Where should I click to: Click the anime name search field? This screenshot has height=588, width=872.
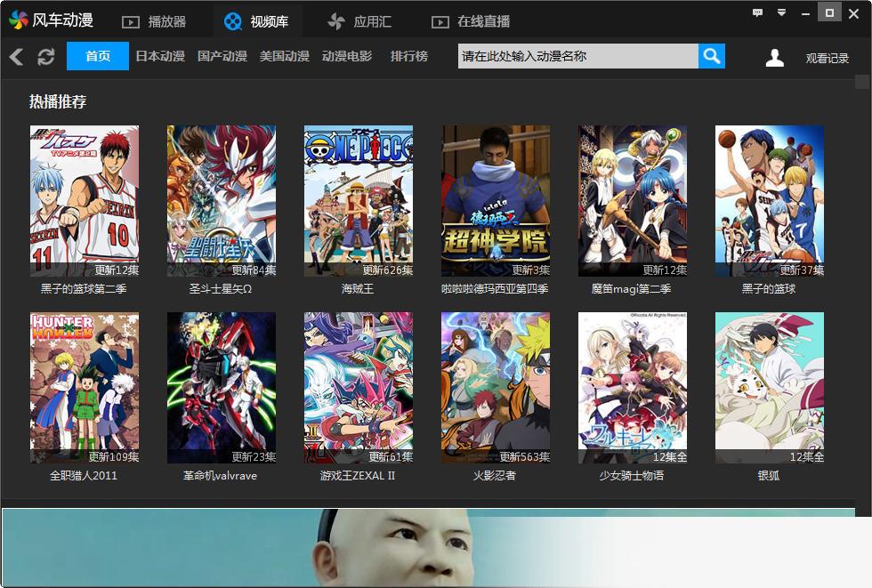coord(577,56)
